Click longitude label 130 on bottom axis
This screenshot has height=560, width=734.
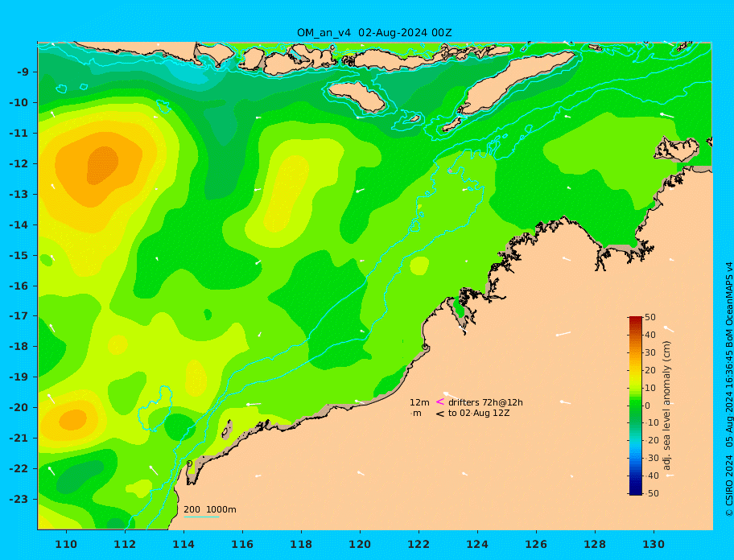(654, 544)
